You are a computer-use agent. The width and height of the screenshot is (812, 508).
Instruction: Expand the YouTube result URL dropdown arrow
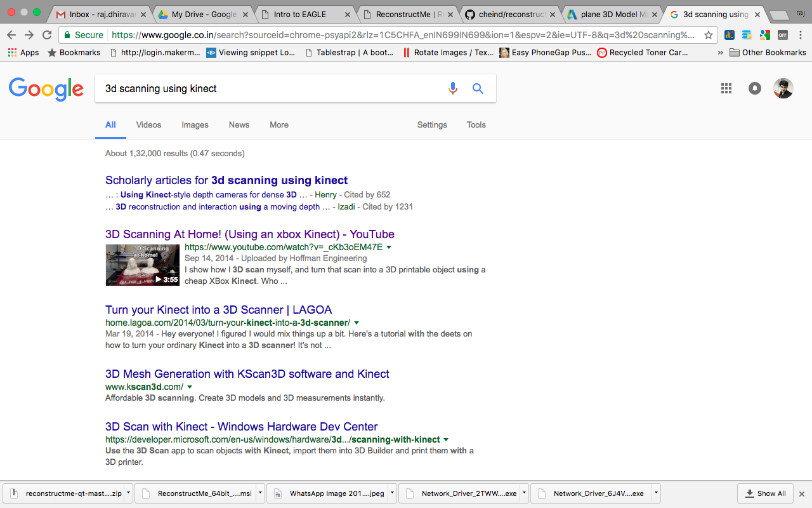[389, 247]
